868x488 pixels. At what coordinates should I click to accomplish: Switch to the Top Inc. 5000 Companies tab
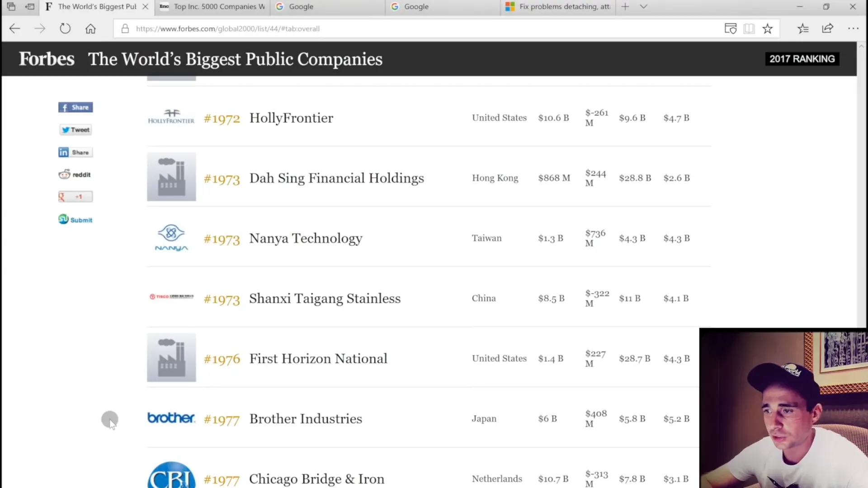coord(213,6)
